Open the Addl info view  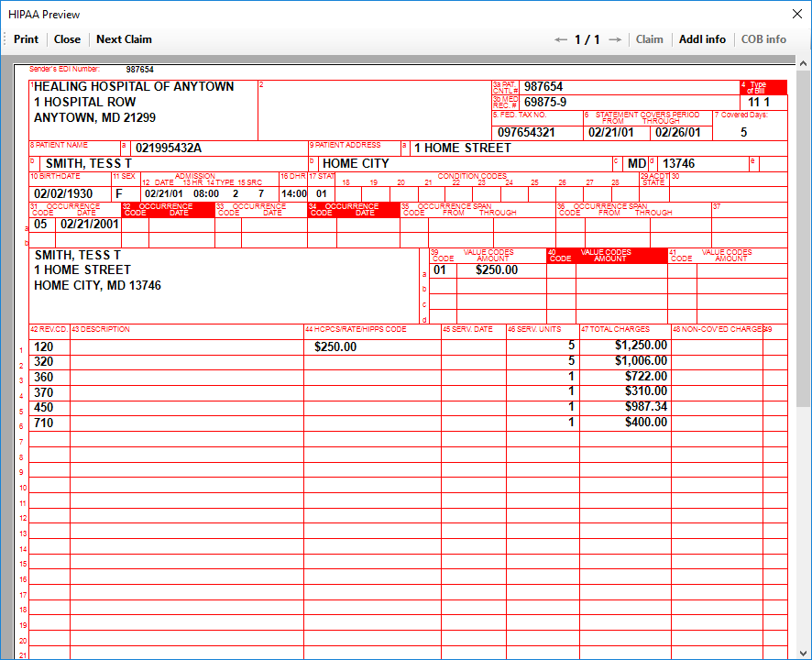(702, 39)
